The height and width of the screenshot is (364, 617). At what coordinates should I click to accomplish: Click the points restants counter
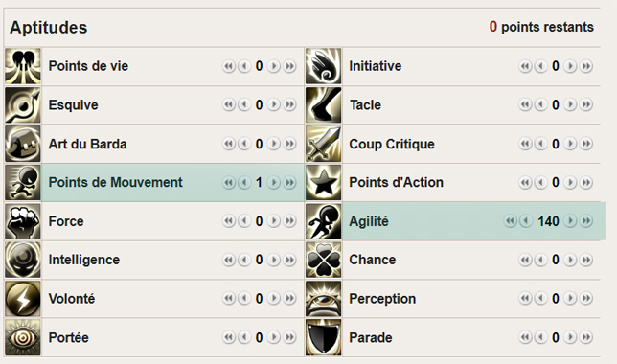point(541,27)
